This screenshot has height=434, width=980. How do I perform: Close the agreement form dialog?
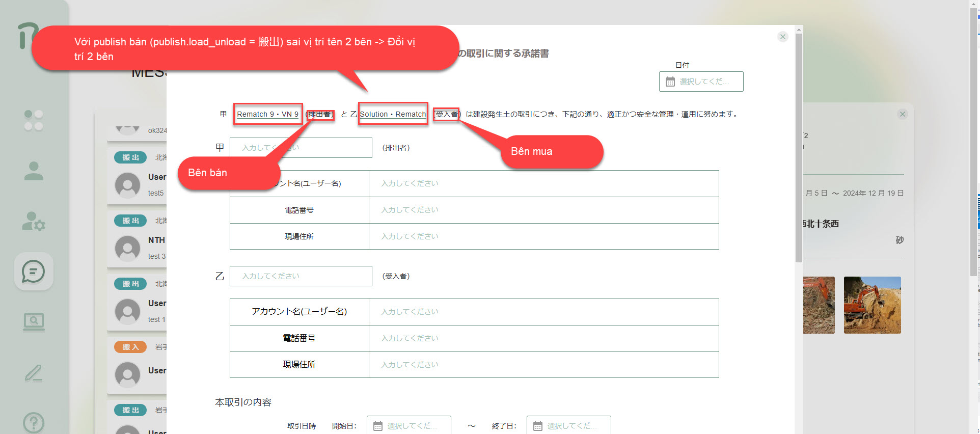(783, 37)
